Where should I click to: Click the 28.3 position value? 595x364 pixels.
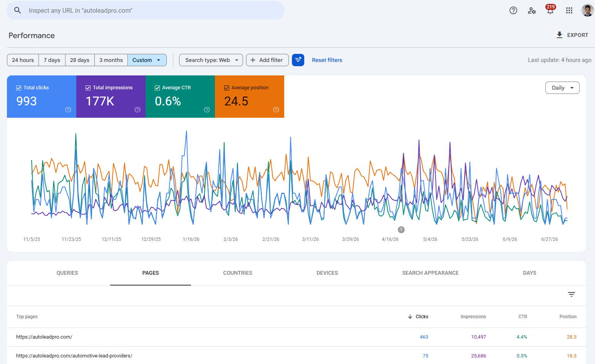[x=572, y=337]
